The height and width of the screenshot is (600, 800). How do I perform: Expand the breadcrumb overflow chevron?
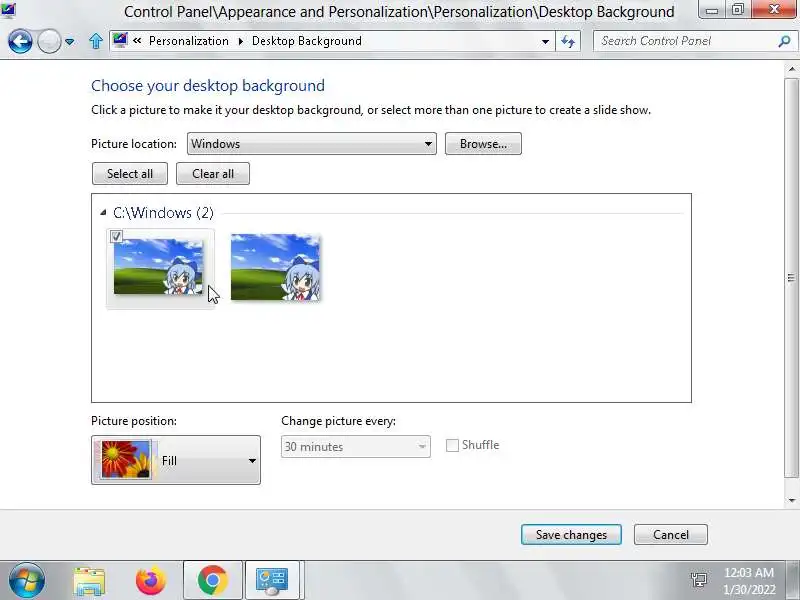(x=137, y=40)
